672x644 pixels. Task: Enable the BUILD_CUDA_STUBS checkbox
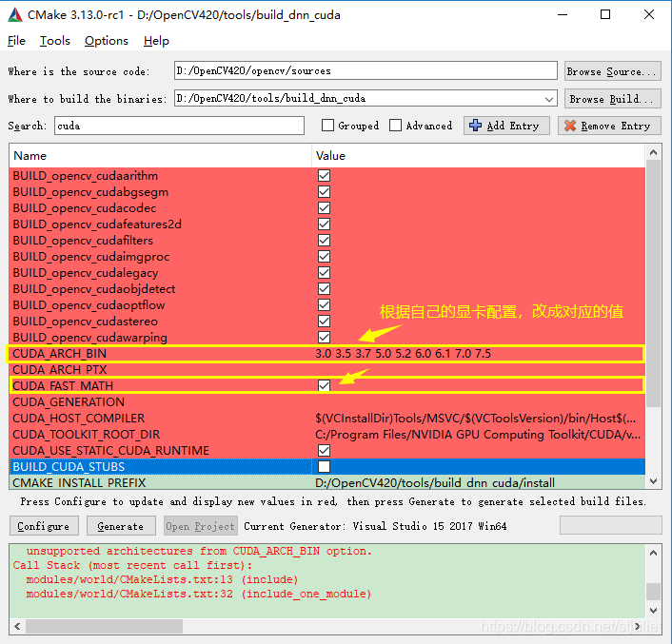(324, 467)
